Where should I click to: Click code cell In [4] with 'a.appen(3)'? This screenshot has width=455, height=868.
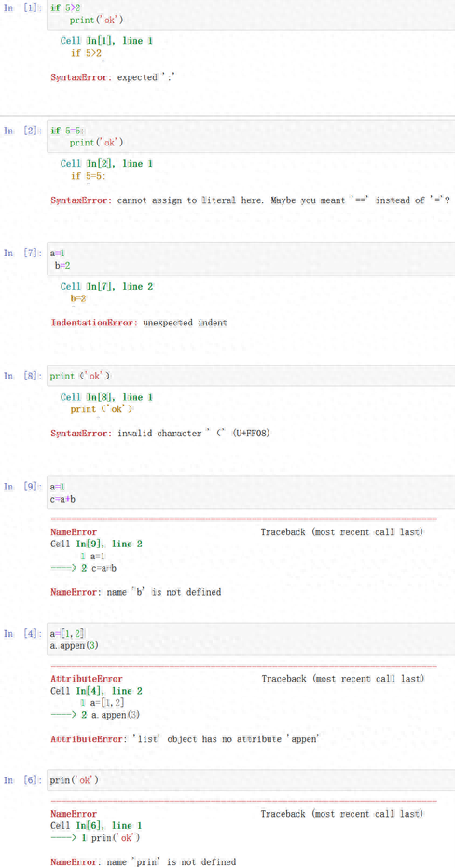pyautogui.click(x=251, y=639)
